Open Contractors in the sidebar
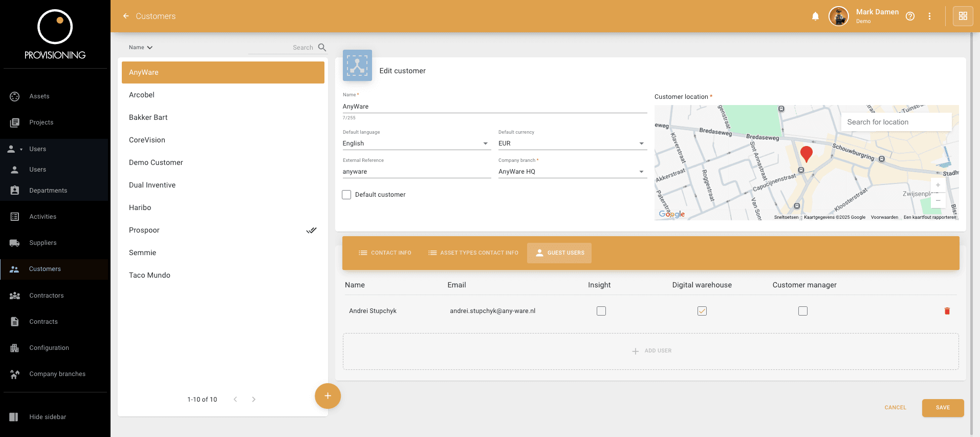 click(55, 296)
